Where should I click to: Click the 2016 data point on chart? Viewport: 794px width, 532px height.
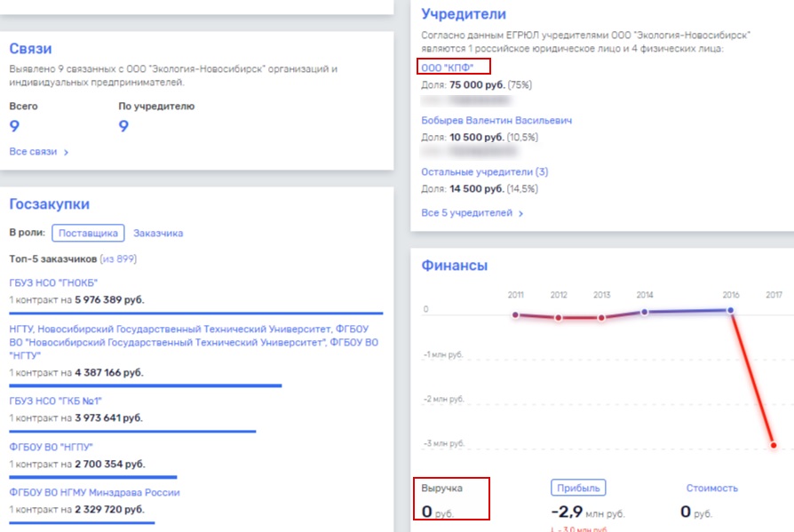(x=730, y=310)
